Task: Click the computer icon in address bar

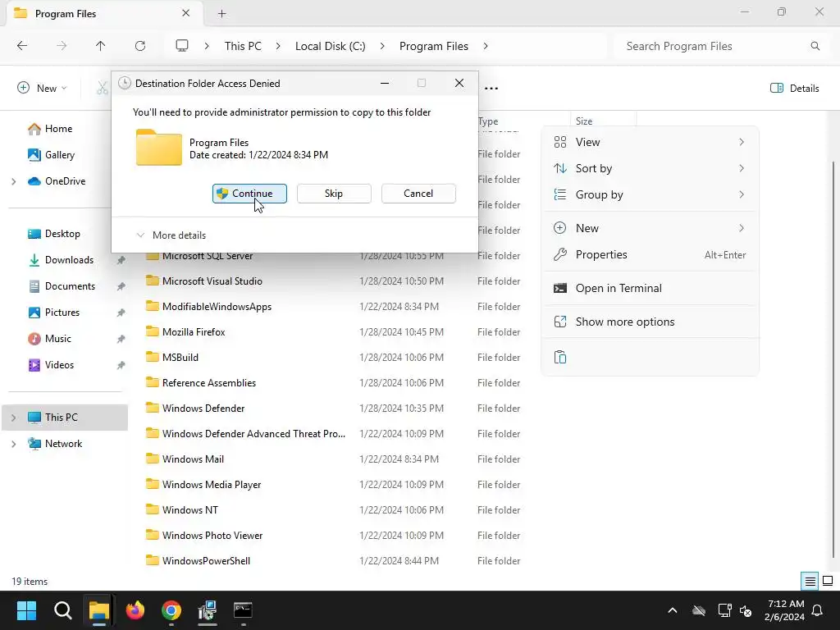Action: click(182, 46)
